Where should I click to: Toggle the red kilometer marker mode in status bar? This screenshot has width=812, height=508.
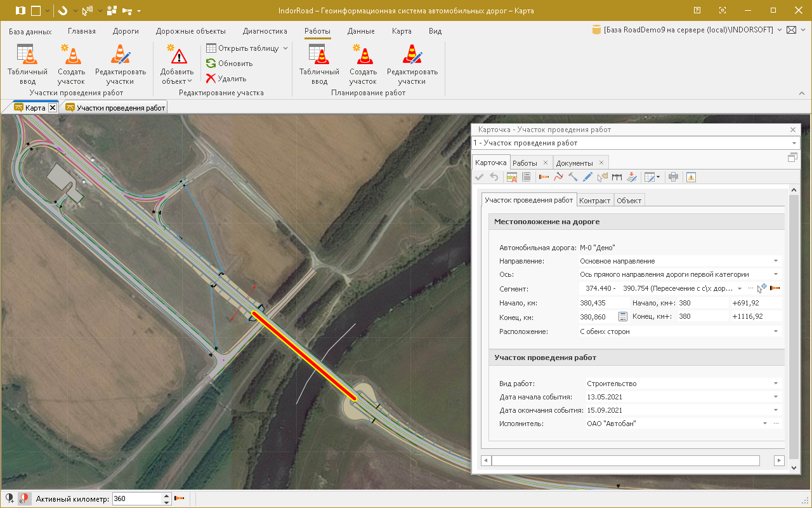click(24, 499)
